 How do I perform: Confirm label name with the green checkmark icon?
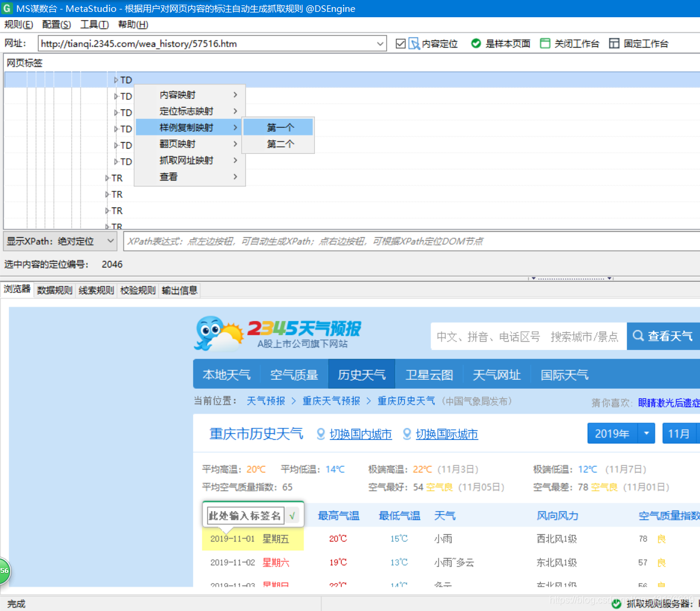pos(292,515)
